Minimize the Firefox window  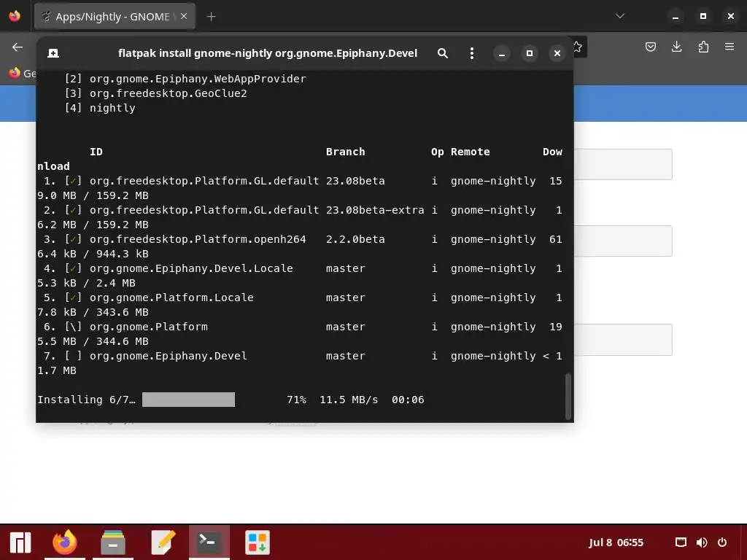pyautogui.click(x=675, y=17)
